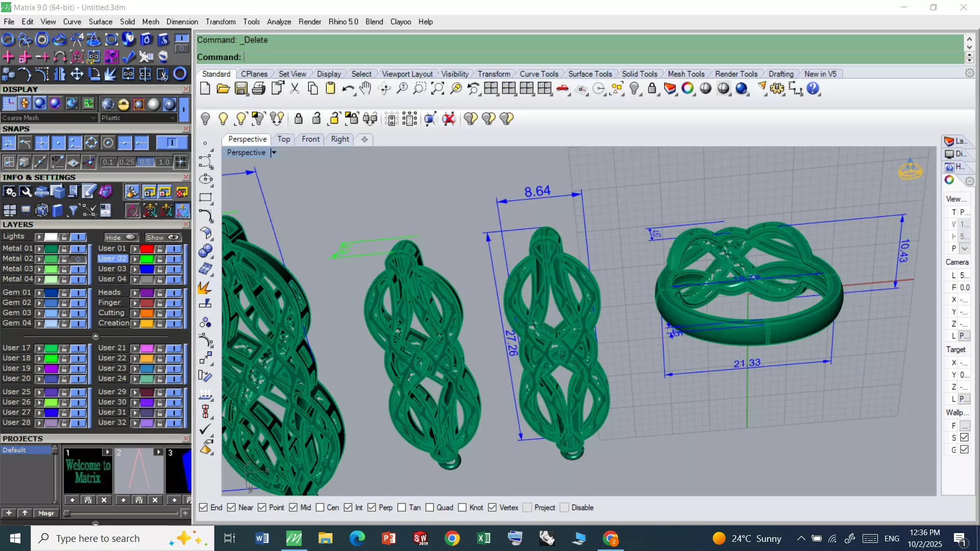Click the red color swatch of User 01
Viewport: 980px width, 551px height.
point(147,249)
